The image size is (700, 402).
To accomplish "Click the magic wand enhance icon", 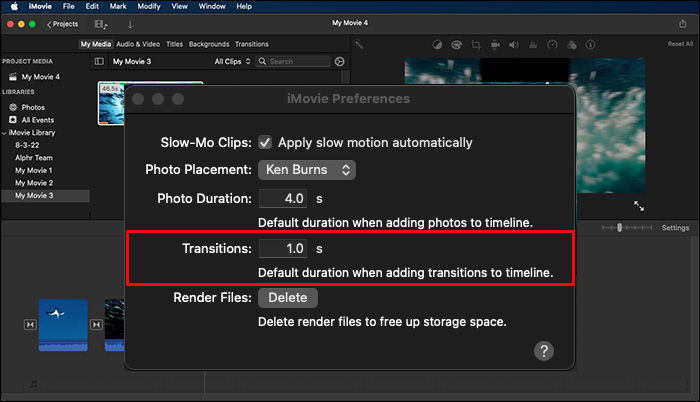I will coord(359,44).
